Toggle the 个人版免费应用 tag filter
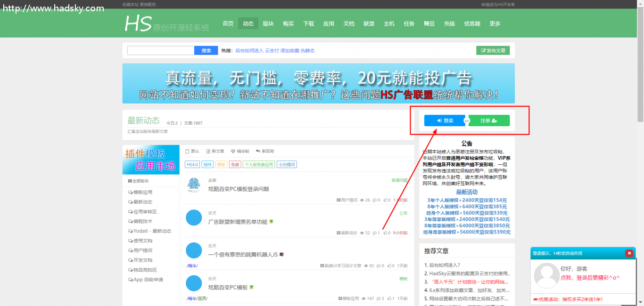The image size is (644, 306). pos(259,164)
